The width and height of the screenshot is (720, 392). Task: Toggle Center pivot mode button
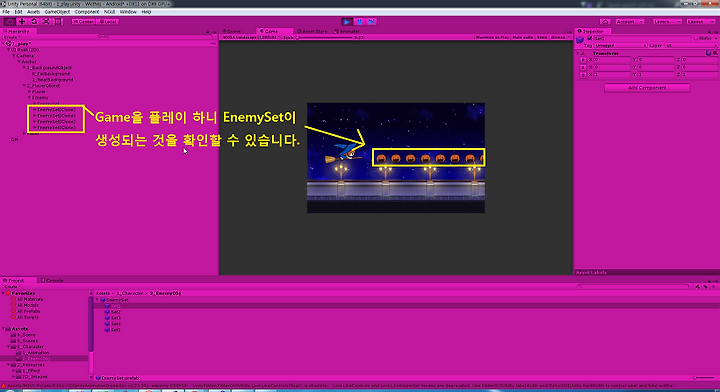click(x=84, y=22)
